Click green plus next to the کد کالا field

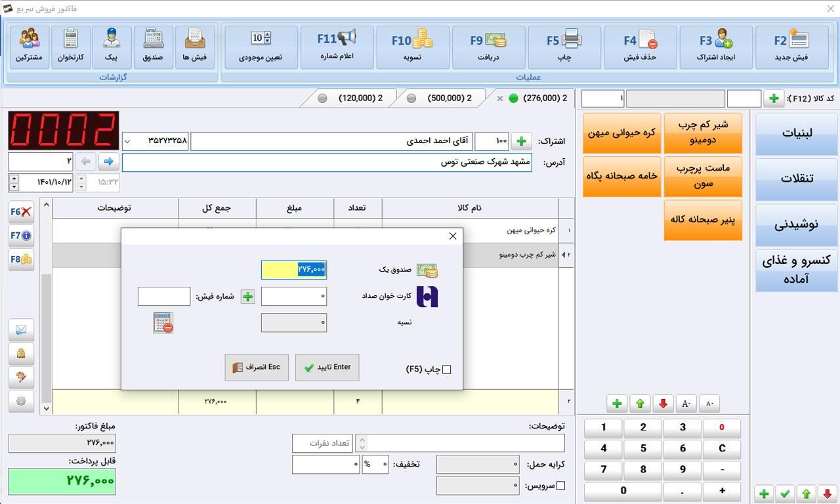(774, 99)
